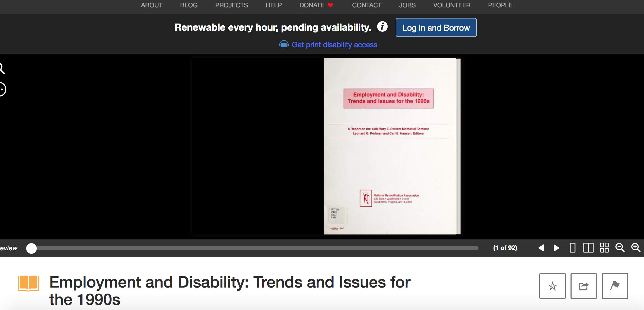Screen dimensions: 644x310
Task: Flag this item with the flag icon
Action: tap(615, 286)
